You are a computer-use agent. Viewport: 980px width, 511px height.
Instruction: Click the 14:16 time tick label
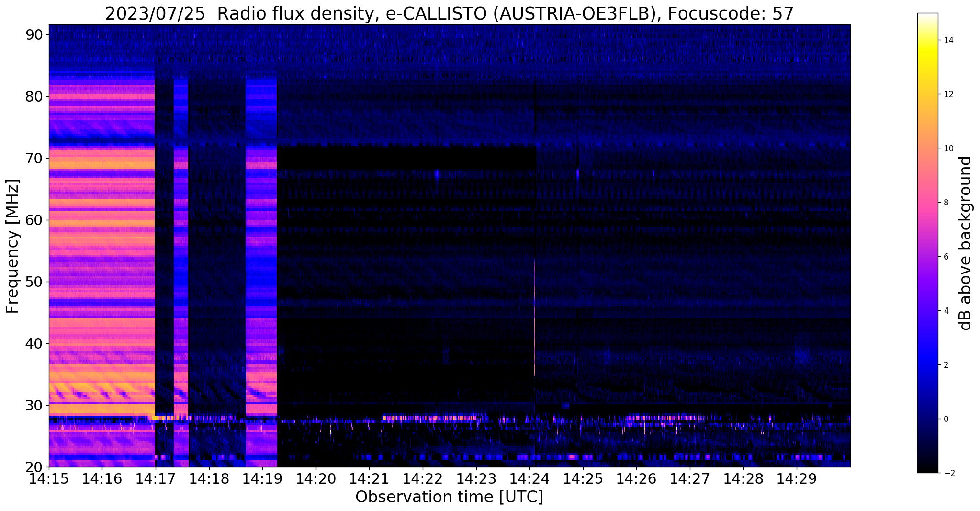pos(102,478)
